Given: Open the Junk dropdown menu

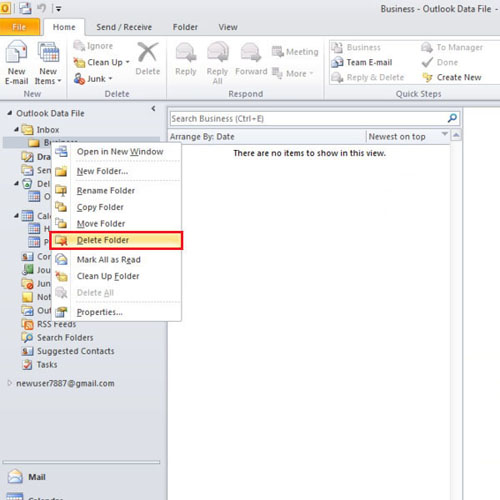Looking at the screenshot, I should tap(93, 79).
